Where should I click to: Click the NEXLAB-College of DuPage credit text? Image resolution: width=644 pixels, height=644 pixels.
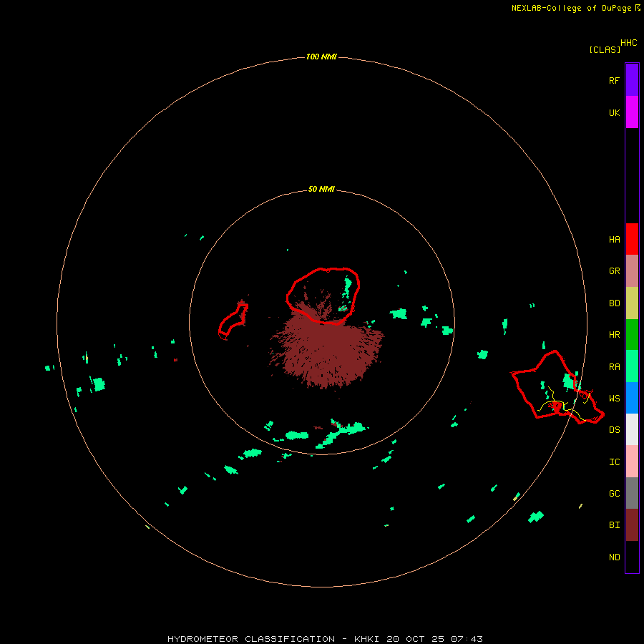click(x=575, y=8)
